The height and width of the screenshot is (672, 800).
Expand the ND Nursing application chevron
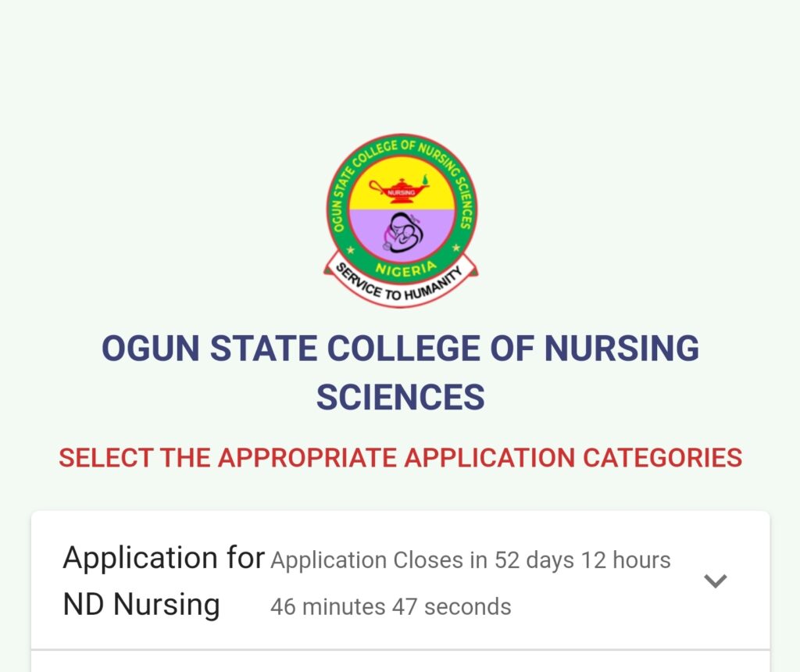pyautogui.click(x=716, y=581)
